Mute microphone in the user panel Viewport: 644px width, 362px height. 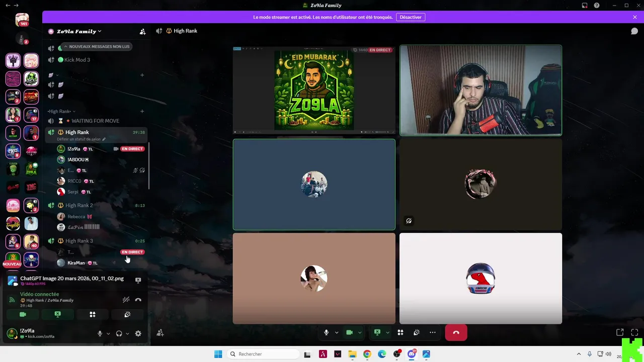tap(100, 333)
